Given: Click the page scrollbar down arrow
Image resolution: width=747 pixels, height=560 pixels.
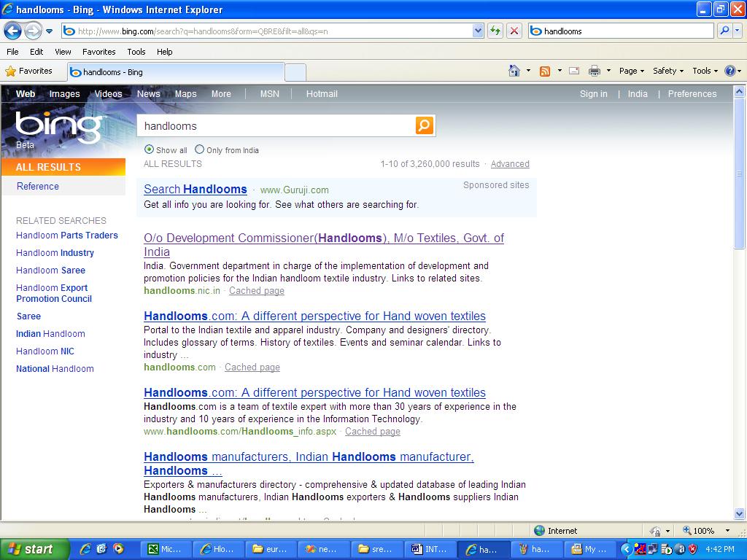Looking at the screenshot, I should pyautogui.click(x=740, y=514).
